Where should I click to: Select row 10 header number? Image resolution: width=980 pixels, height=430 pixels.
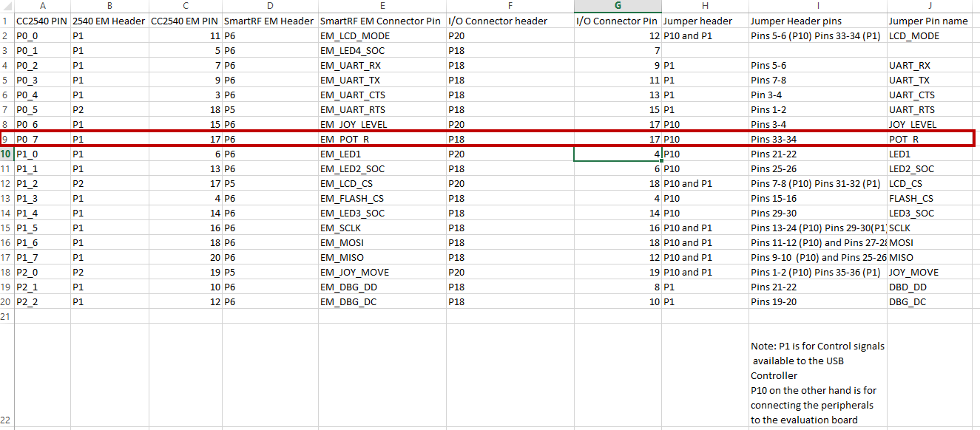click(7, 154)
